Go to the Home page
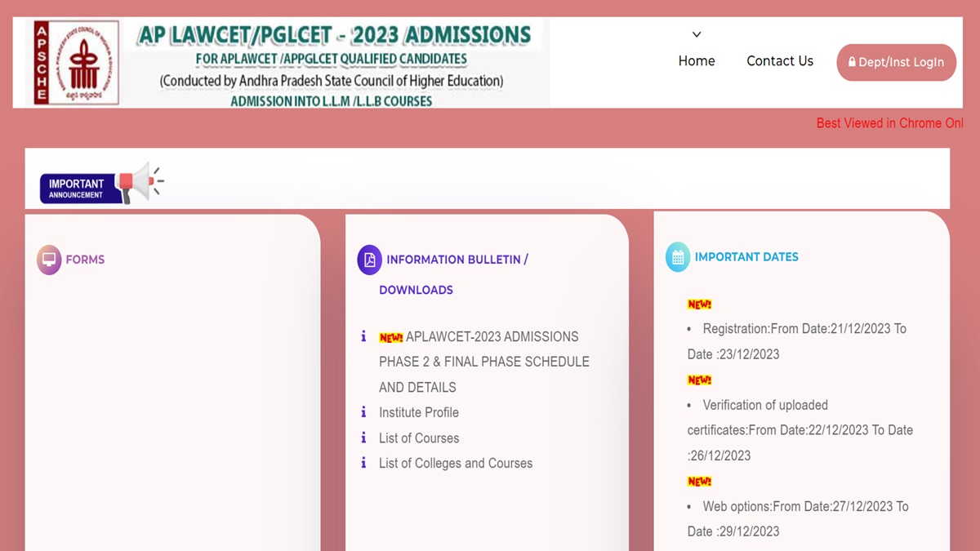980x551 pixels. pyautogui.click(x=697, y=61)
